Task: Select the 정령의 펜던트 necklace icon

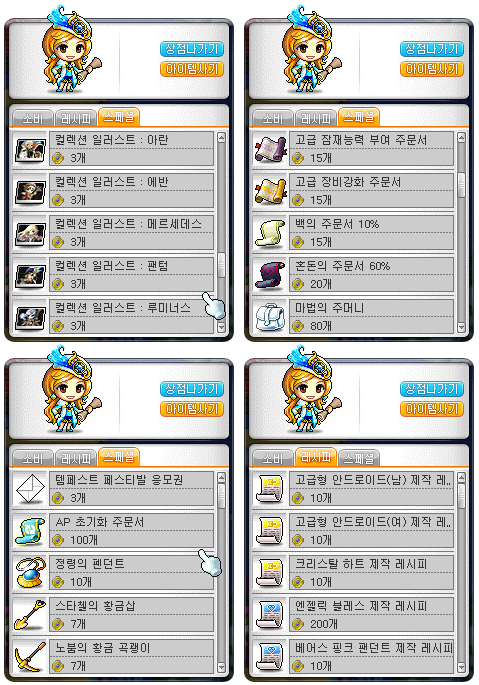Action: (30, 573)
